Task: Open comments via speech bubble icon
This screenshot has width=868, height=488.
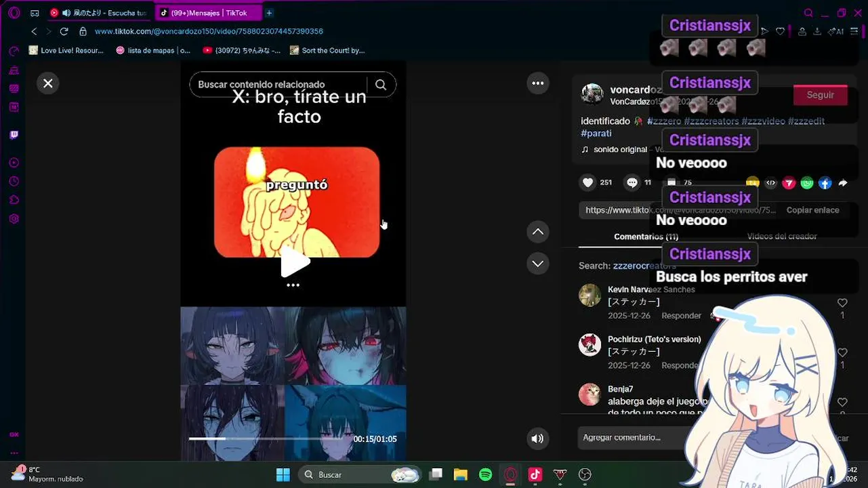Action: [x=632, y=182]
